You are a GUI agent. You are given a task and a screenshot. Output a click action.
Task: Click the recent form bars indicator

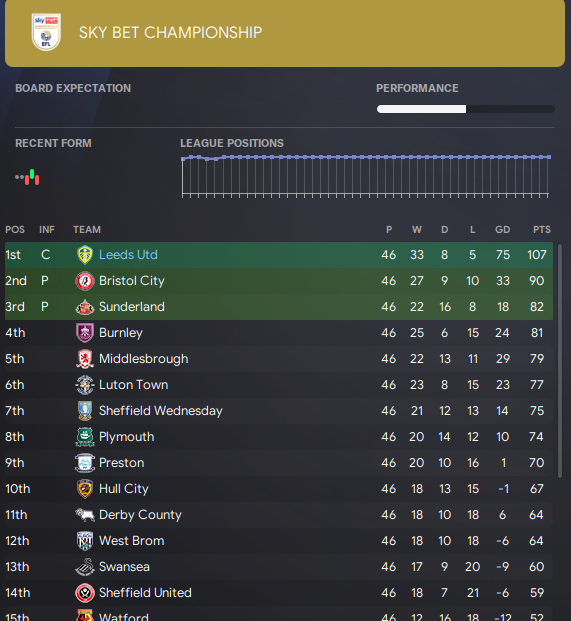[27, 177]
